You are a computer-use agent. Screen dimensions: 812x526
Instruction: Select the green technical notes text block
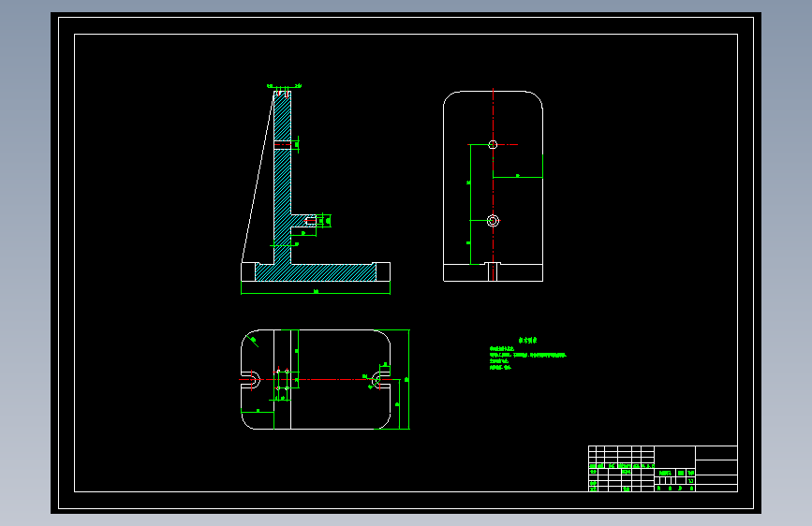coord(527,355)
